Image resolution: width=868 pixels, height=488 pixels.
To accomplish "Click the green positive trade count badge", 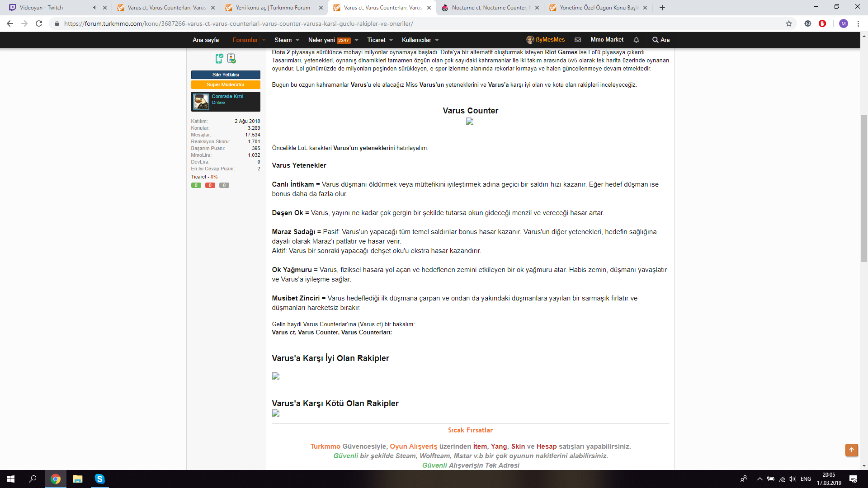I will tap(196, 185).
